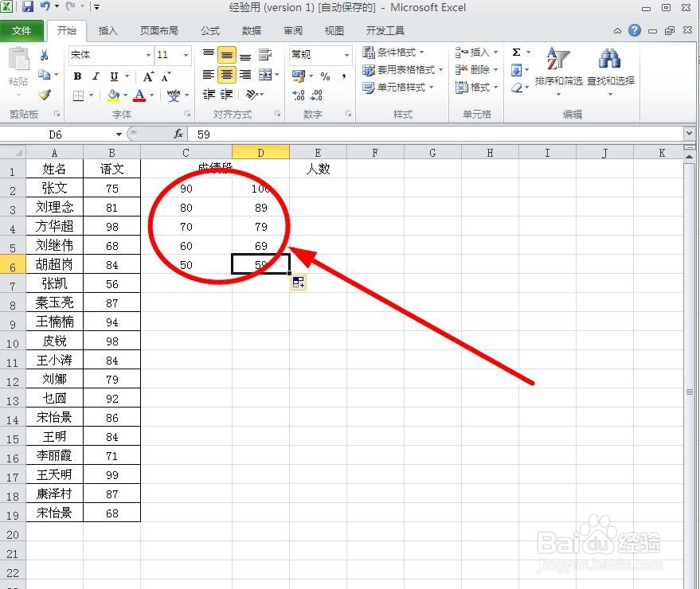Switch to the 插入 ribbon tab
Screen dimensions: 700x589
108,31
